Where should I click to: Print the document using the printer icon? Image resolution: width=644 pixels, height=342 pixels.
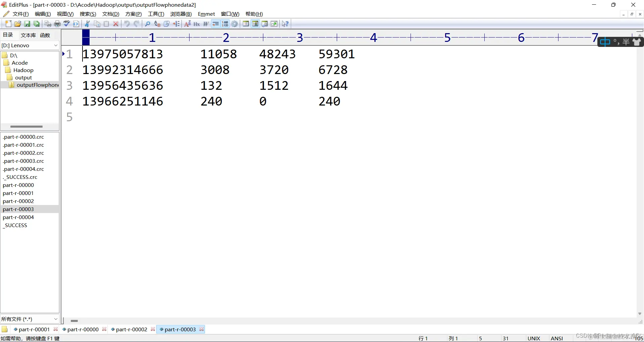[57, 24]
